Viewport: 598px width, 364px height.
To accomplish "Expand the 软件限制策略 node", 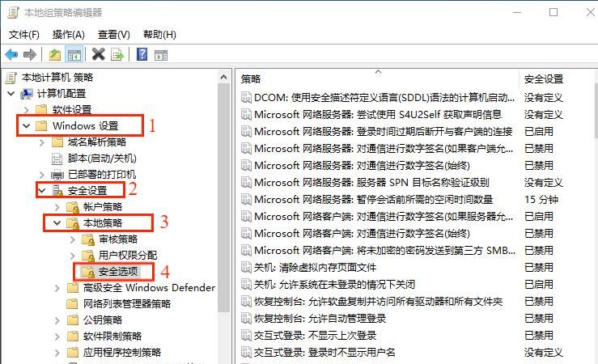I will coord(57,336).
